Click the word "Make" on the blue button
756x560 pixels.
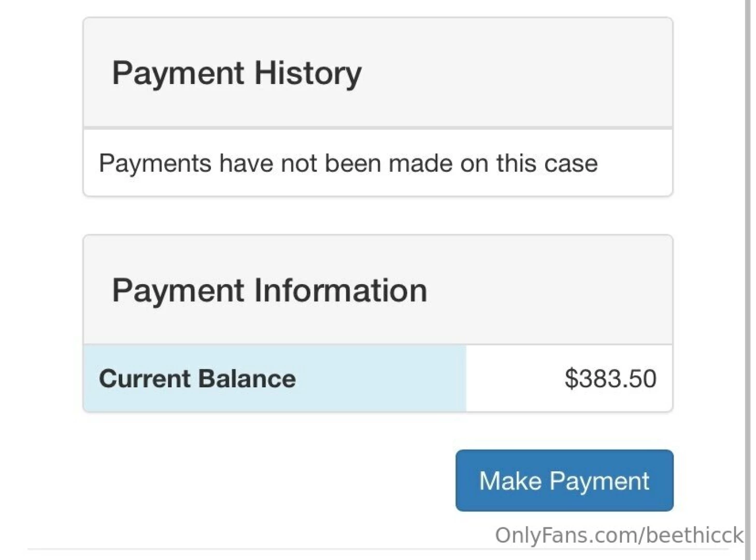pyautogui.click(x=510, y=481)
